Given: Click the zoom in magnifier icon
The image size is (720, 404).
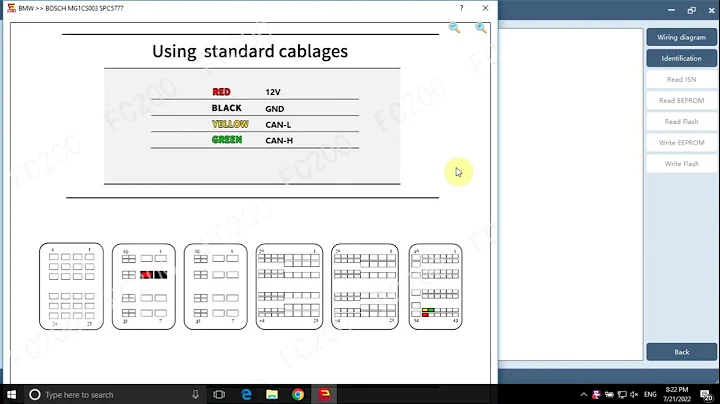Looking at the screenshot, I should click(x=481, y=28).
